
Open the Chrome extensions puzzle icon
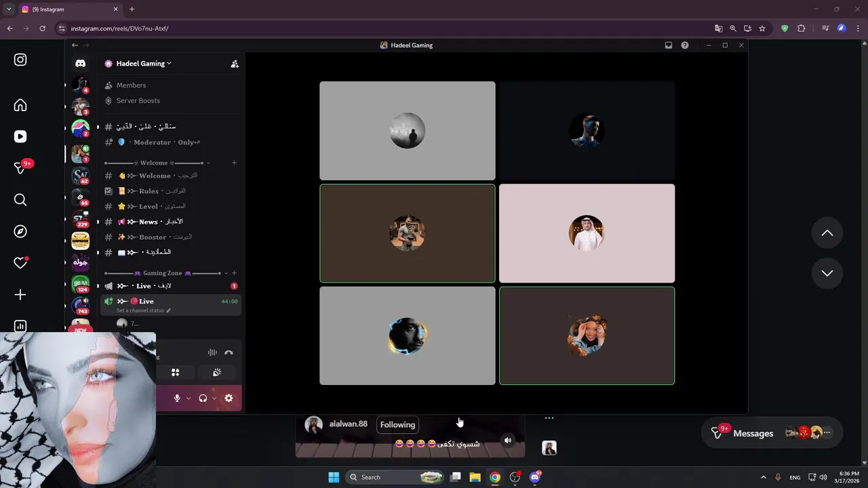[x=802, y=28]
